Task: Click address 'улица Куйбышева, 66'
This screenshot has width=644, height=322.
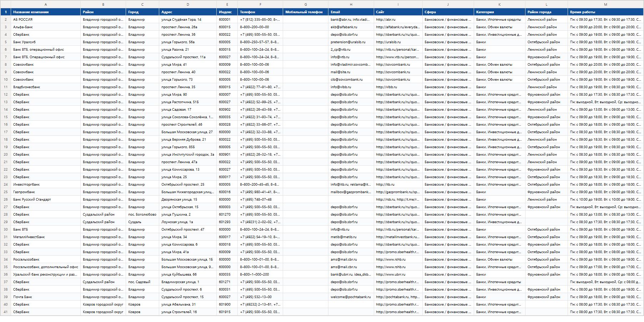Action: pyautogui.click(x=188, y=275)
